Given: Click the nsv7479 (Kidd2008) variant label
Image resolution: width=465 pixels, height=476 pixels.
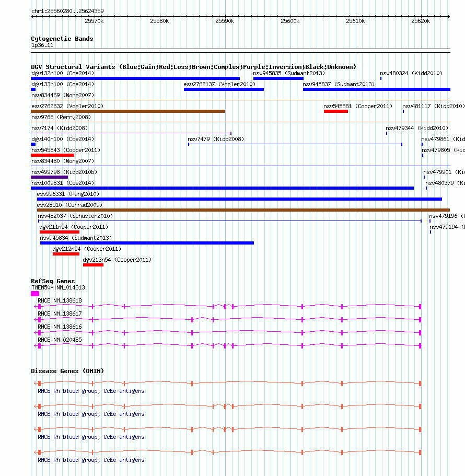Looking at the screenshot, I should pos(216,139).
